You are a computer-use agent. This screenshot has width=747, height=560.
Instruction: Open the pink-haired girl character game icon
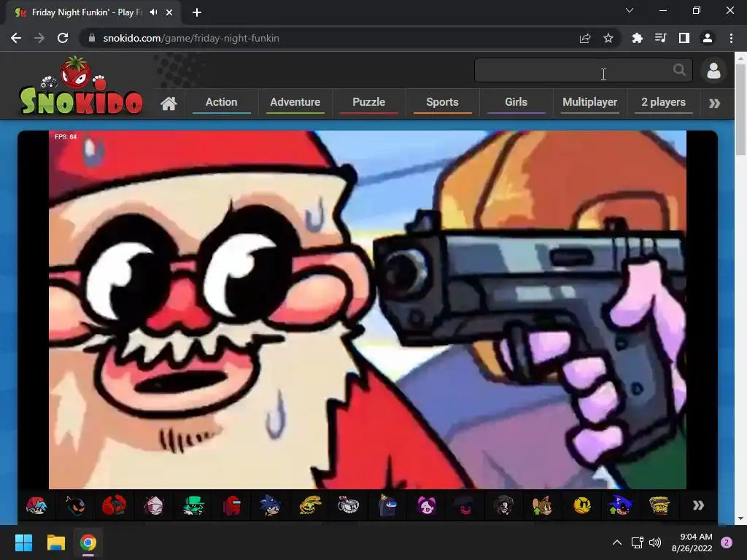[x=153, y=505]
